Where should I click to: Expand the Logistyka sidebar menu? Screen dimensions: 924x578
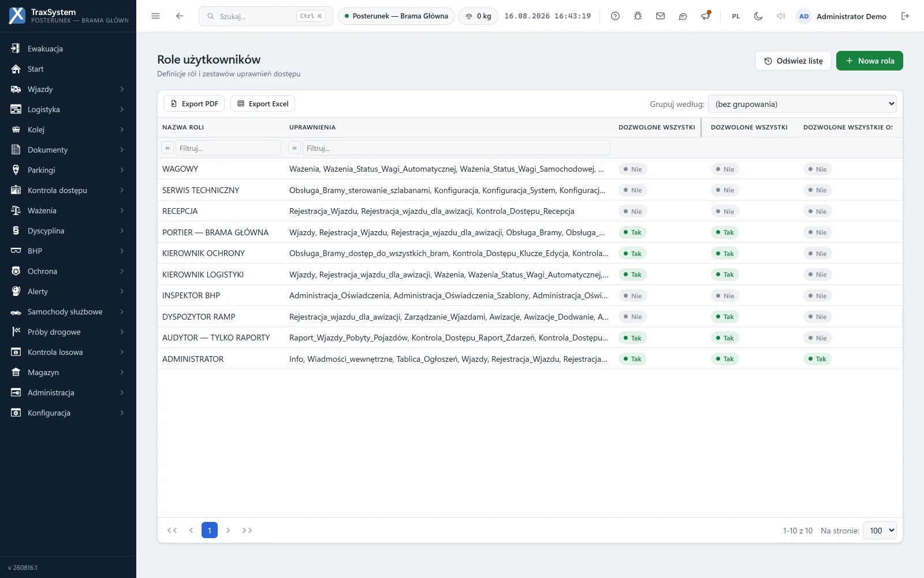coord(68,109)
